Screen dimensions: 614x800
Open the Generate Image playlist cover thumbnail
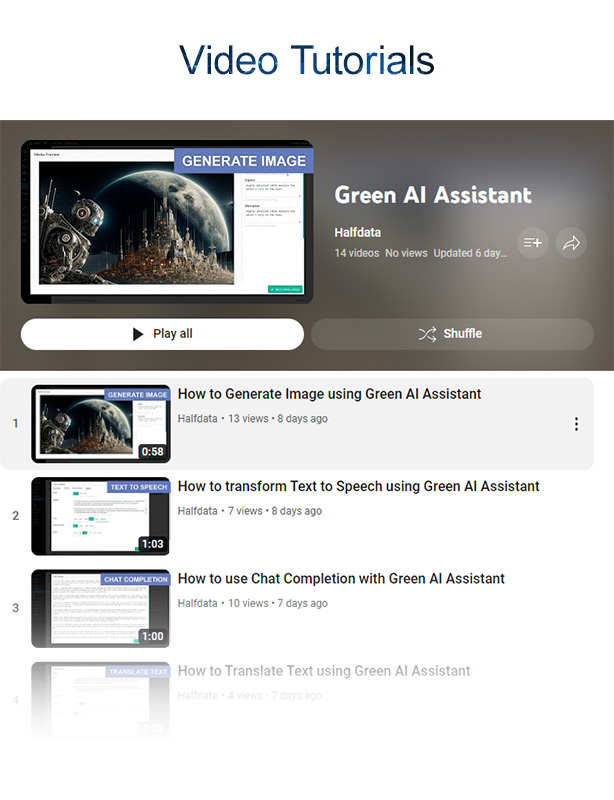pyautogui.click(x=167, y=222)
